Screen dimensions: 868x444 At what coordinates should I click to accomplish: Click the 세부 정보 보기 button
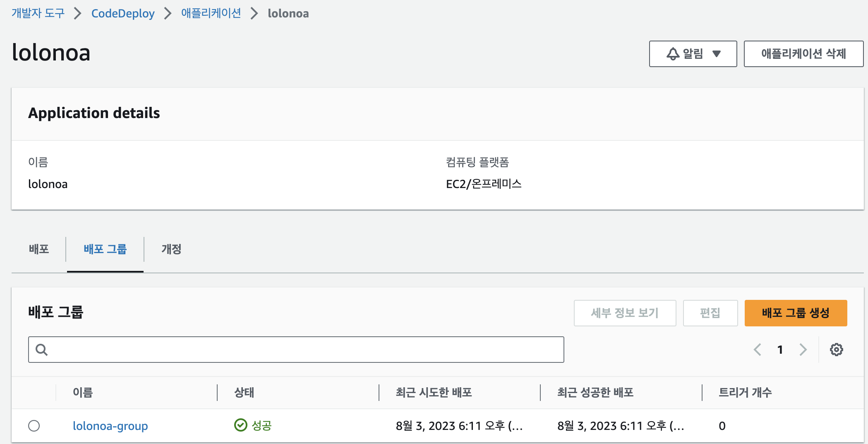(x=625, y=313)
